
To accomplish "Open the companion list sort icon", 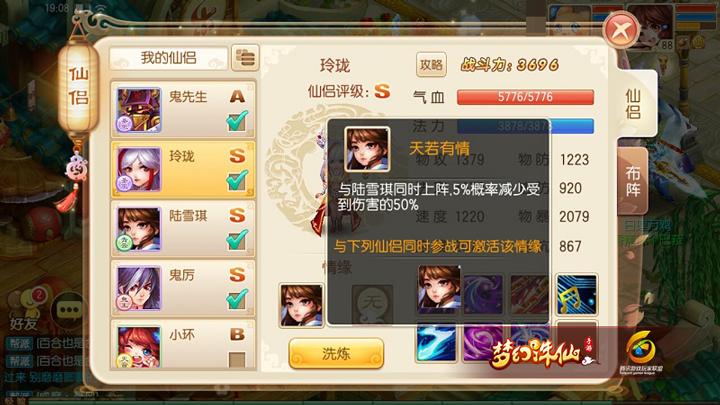I will click(245, 58).
